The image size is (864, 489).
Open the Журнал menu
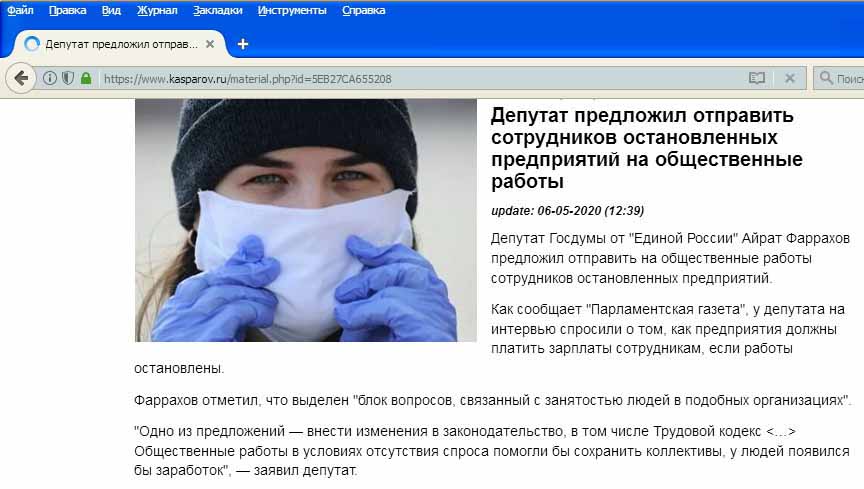[x=157, y=10]
